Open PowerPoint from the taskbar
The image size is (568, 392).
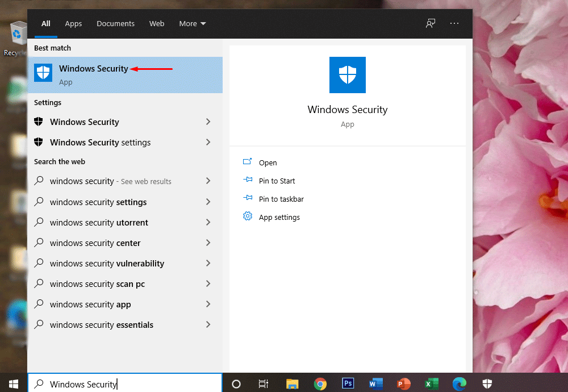click(404, 384)
